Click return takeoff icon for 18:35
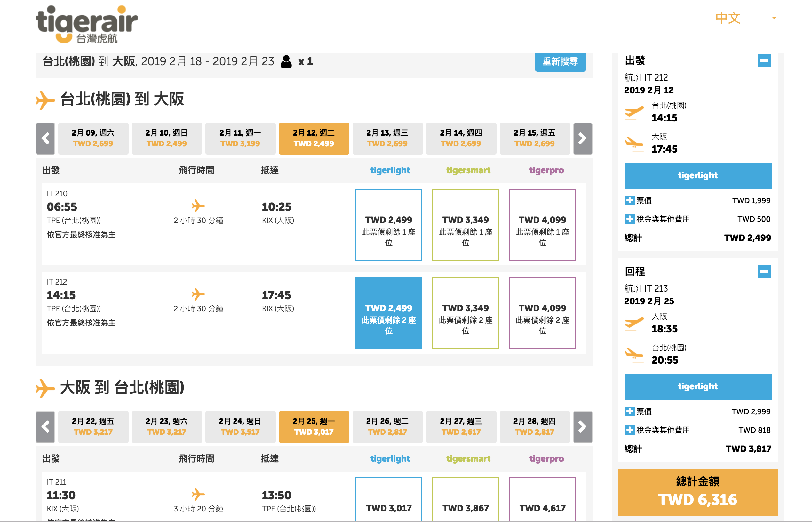812x523 pixels. pos(634,324)
